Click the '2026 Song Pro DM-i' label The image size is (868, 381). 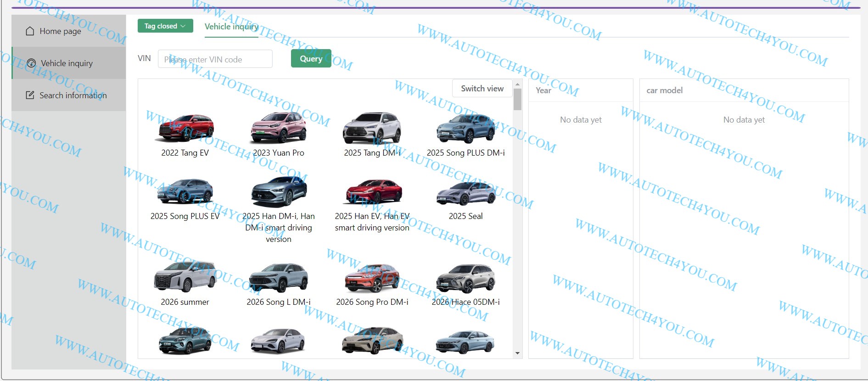(372, 302)
